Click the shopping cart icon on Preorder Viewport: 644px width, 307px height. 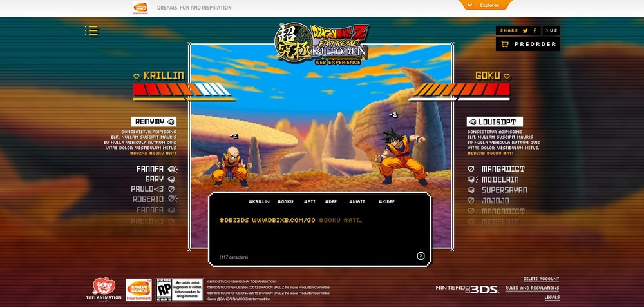click(505, 44)
